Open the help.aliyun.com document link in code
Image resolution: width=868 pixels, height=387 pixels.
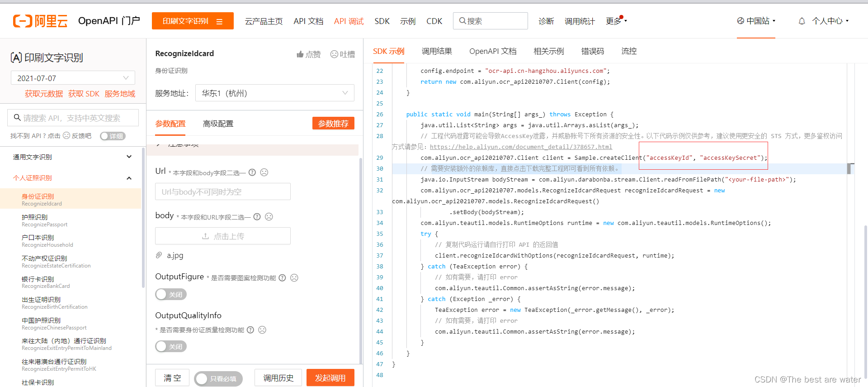[x=521, y=147]
